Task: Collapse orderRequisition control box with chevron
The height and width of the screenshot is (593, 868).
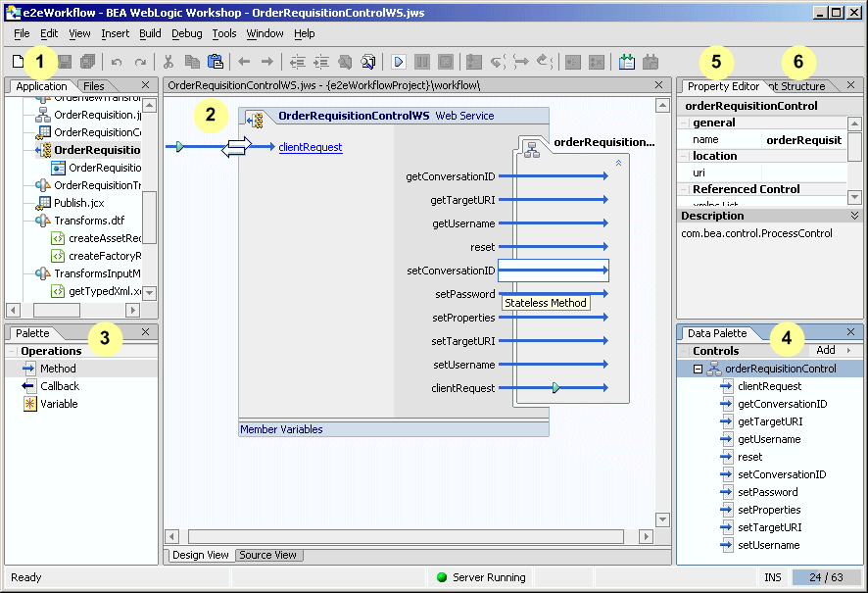Action: pos(618,163)
